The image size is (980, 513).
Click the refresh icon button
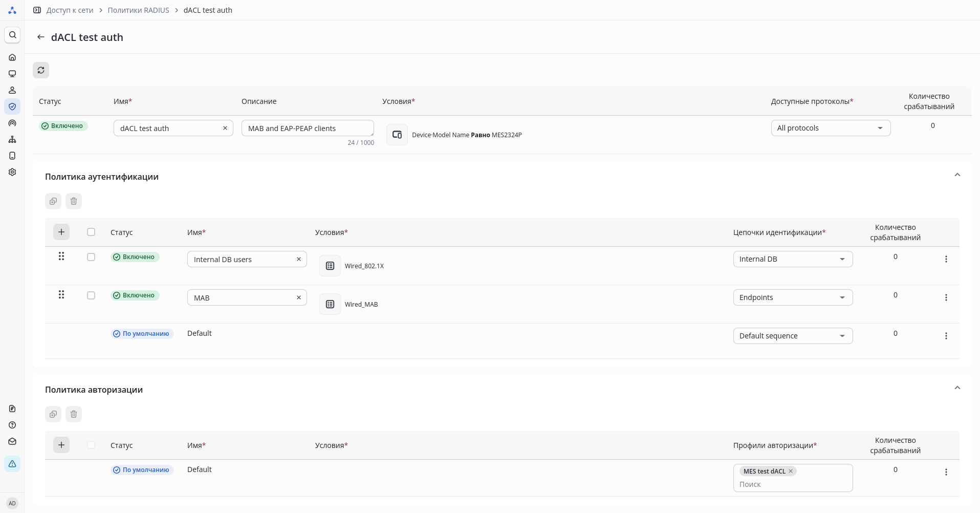coord(41,70)
